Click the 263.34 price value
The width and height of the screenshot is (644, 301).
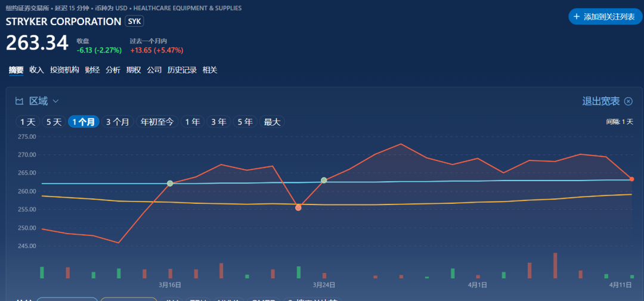(37, 43)
